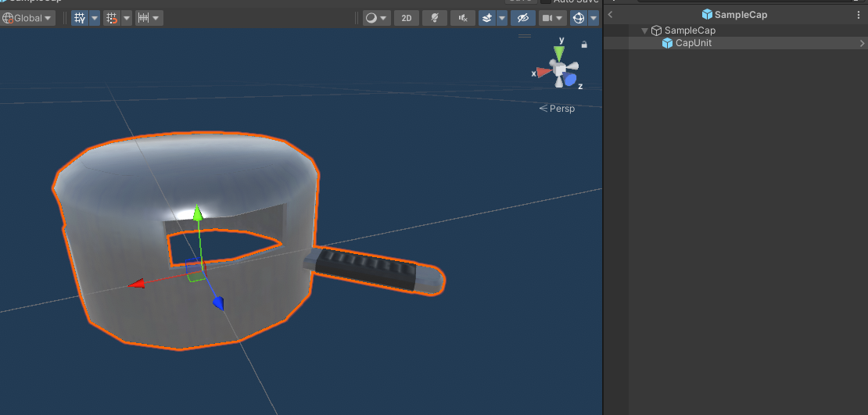Click the gizmo overlay drag handle lines
868x415 pixels.
point(524,36)
